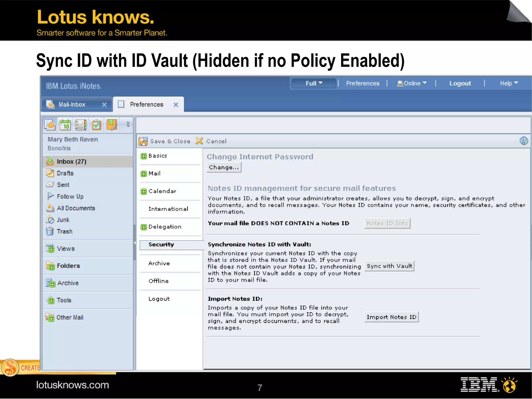Click the All Documents icon
532x399 pixels.
click(x=50, y=208)
